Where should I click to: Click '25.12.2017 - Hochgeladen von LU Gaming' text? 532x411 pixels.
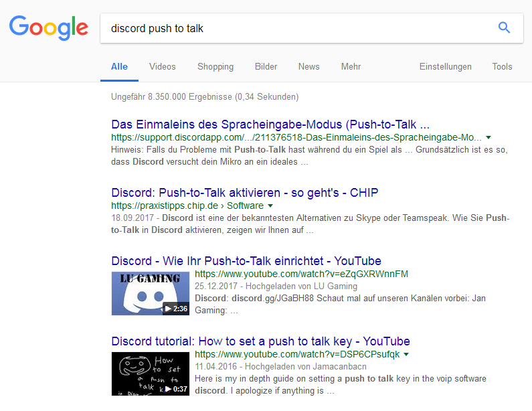click(x=276, y=286)
